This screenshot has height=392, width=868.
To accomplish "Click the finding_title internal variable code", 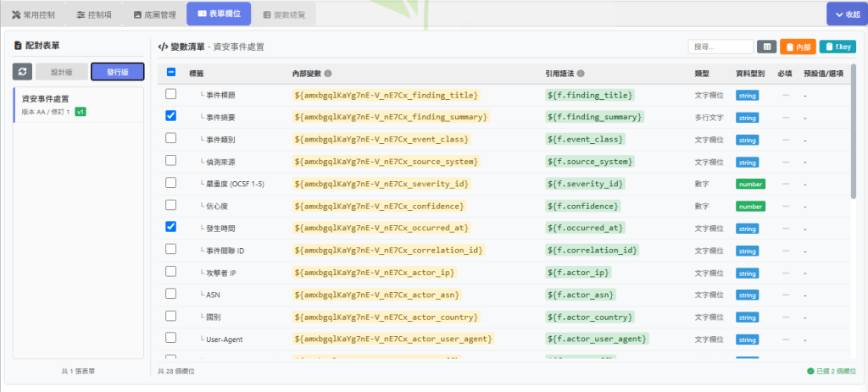I will [387, 95].
